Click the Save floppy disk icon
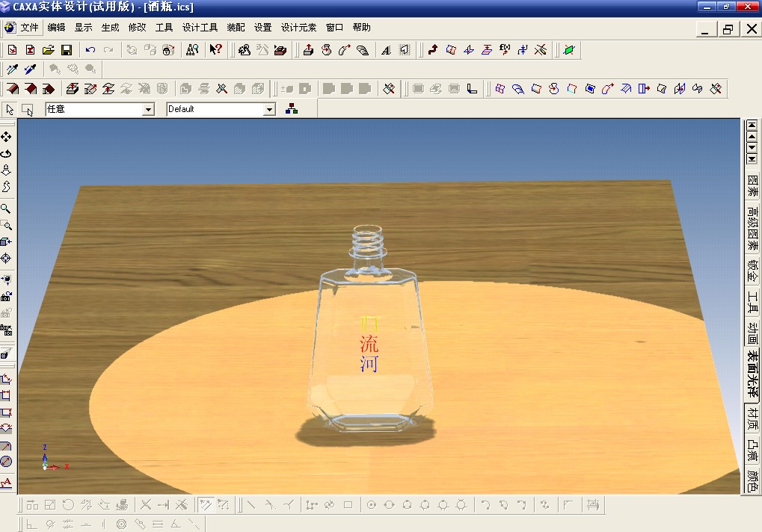 coord(67,50)
